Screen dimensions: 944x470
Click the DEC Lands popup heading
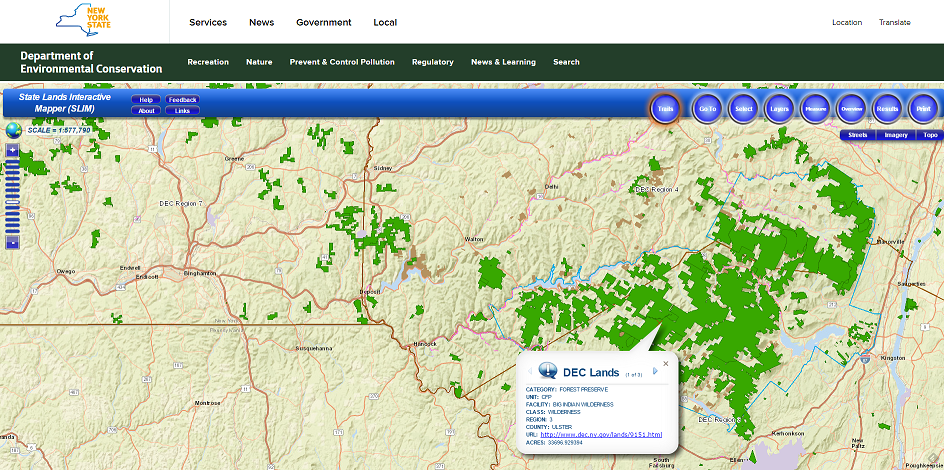[x=591, y=373]
